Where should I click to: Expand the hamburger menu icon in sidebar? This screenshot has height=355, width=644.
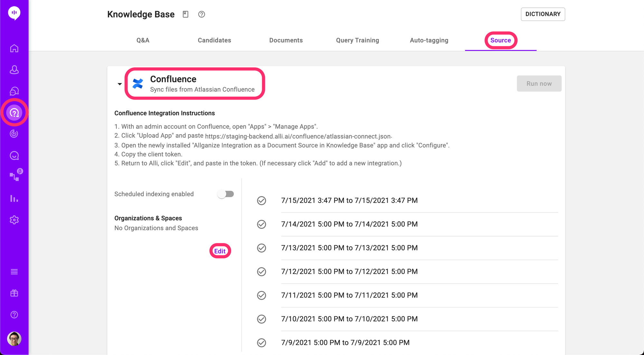(14, 272)
